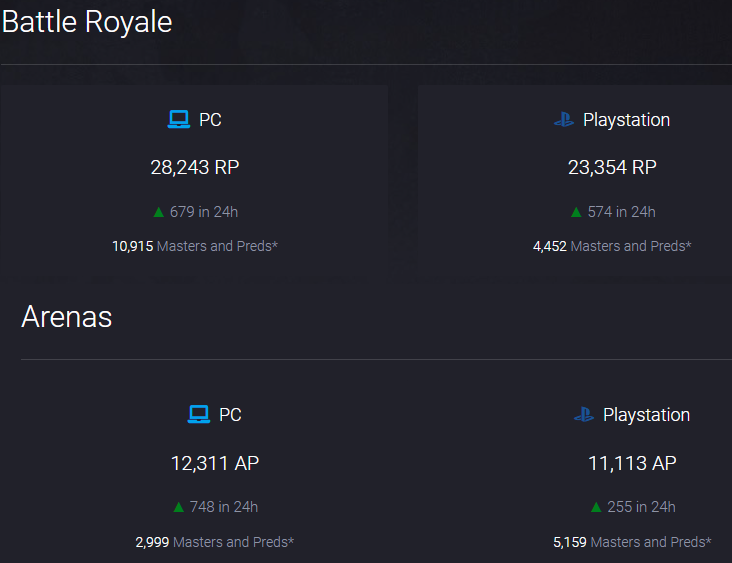Viewport: 732px width, 563px height.
Task: Click green up arrow beside 574 in 24h
Action: tap(576, 212)
